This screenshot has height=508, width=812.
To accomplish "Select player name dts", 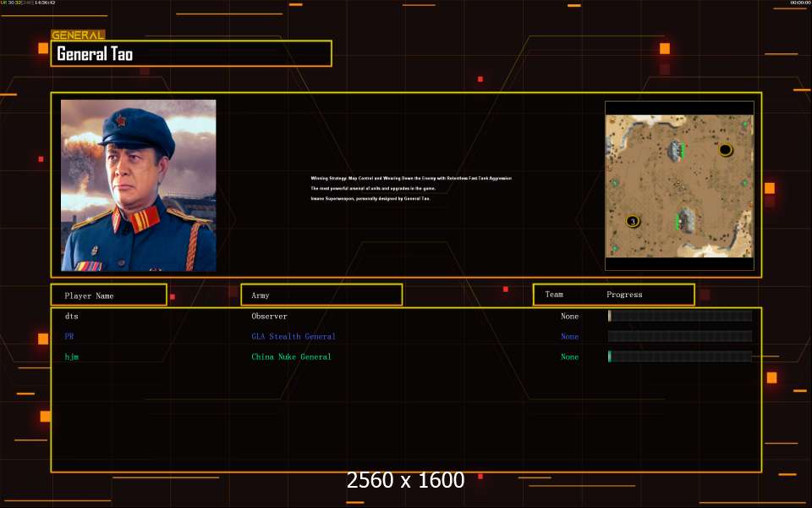I will coord(72,317).
